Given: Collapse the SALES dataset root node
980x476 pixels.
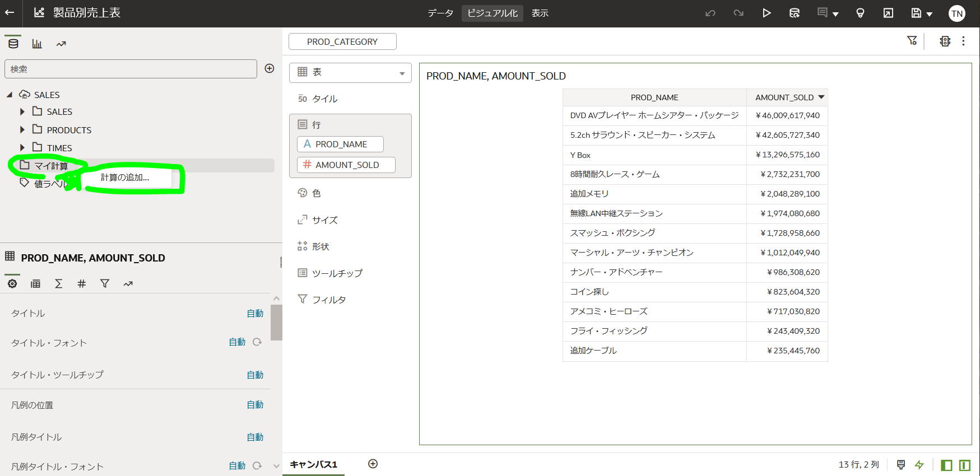Looking at the screenshot, I should 10,95.
